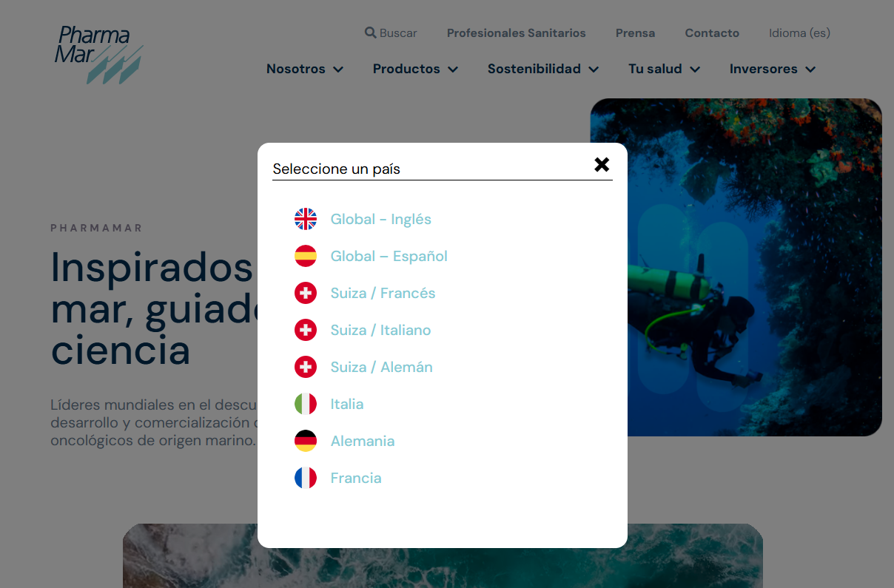Click the Italy flag icon

[306, 404]
